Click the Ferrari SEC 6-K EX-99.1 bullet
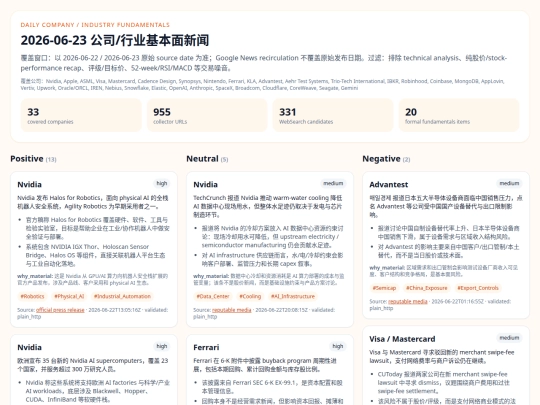The image size is (540, 405). pos(272,387)
